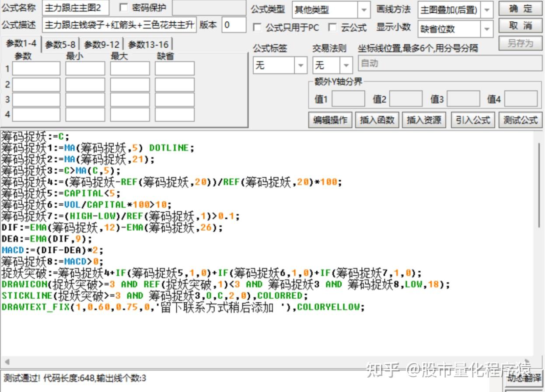Click parameter row 1 最小 field
Viewport: 545px width, 392px height.
pyautogui.click(x=85, y=69)
